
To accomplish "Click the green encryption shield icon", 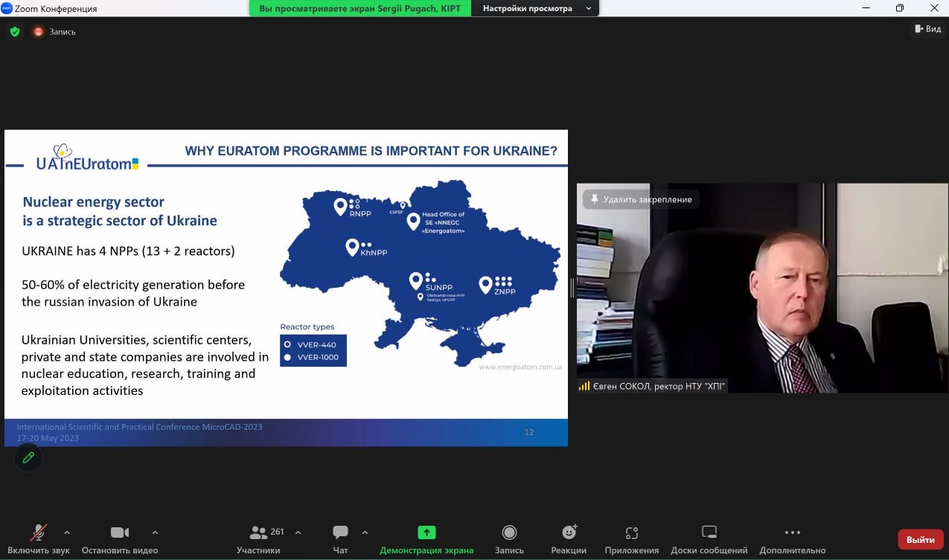I will click(x=14, y=32).
